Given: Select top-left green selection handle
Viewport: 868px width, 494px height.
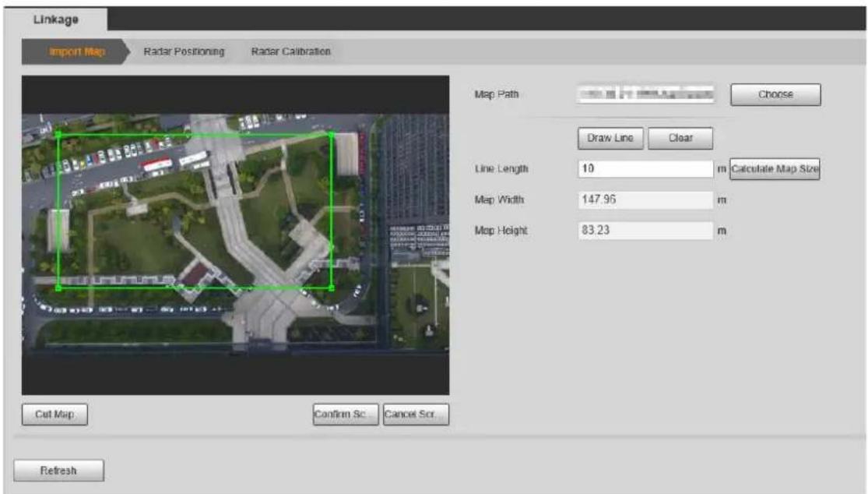Looking at the screenshot, I should tap(58, 134).
